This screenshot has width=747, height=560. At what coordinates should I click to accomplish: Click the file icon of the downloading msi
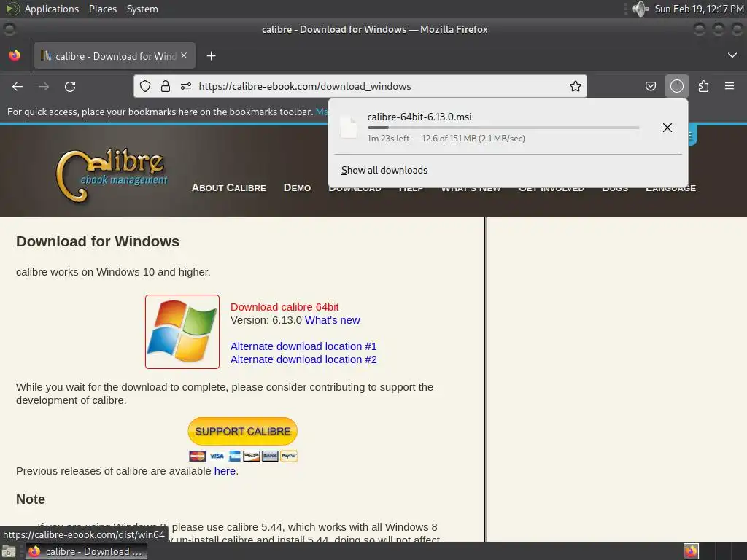point(349,127)
